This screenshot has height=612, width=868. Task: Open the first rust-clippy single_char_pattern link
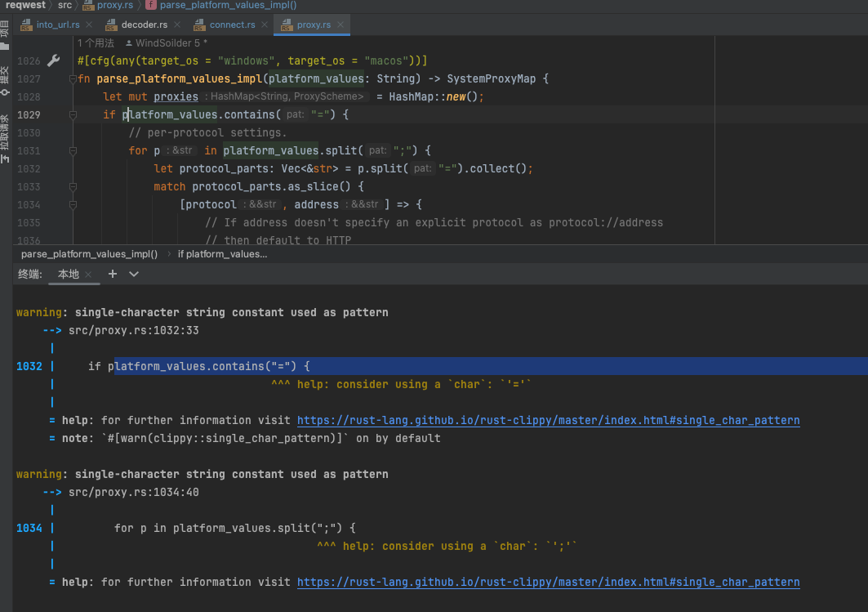click(x=548, y=421)
